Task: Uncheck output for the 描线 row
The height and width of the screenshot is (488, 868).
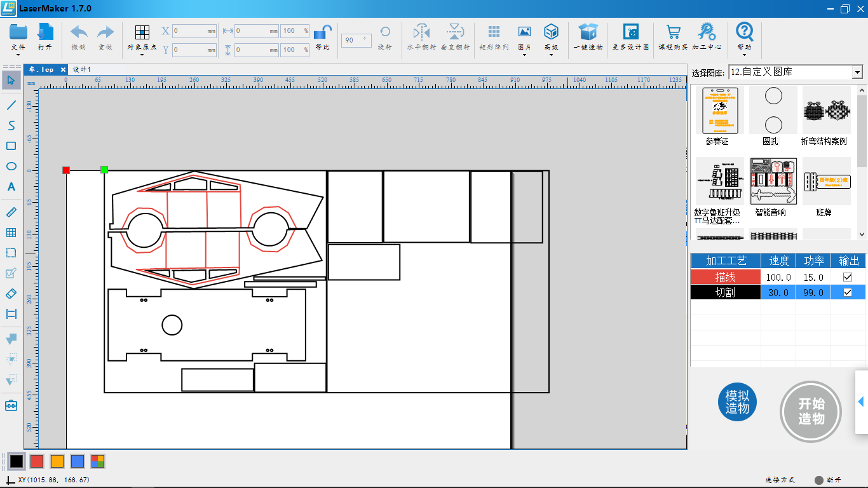Action: tap(847, 277)
